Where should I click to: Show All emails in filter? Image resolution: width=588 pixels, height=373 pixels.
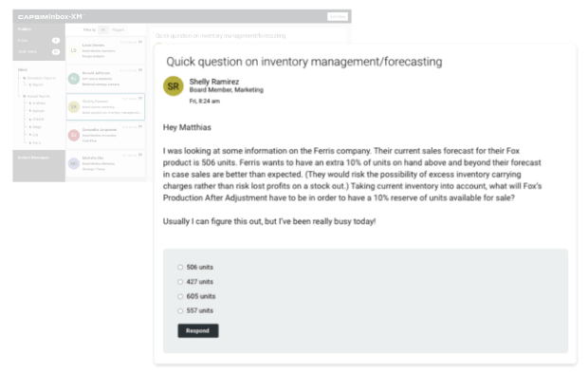102,29
